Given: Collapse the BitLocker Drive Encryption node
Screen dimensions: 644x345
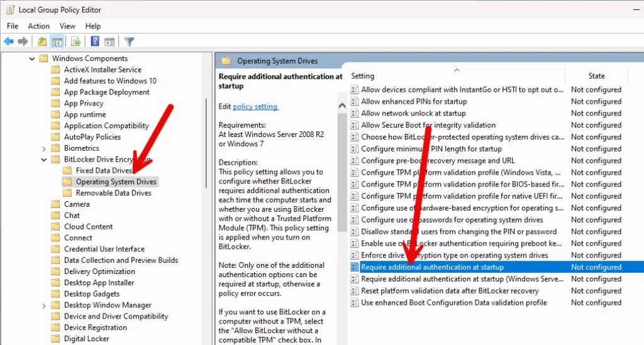Looking at the screenshot, I should point(44,160).
